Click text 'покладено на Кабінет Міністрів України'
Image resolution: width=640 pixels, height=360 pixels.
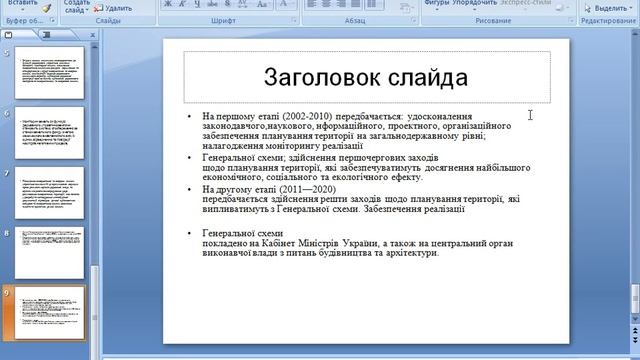tap(290, 243)
